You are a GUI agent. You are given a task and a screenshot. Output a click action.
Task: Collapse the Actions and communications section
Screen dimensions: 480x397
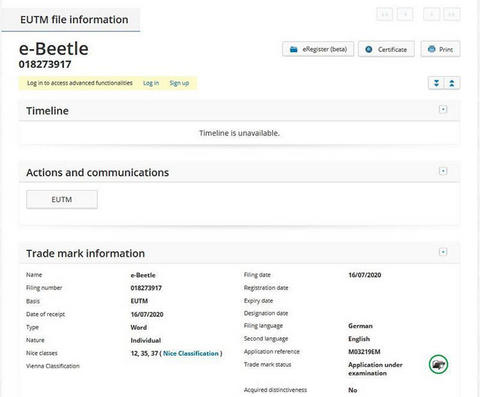coord(443,171)
